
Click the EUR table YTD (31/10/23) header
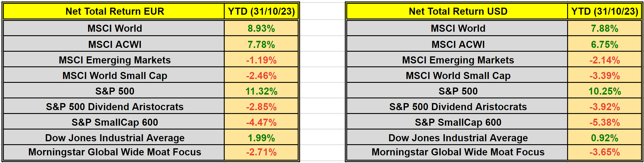(x=261, y=11)
